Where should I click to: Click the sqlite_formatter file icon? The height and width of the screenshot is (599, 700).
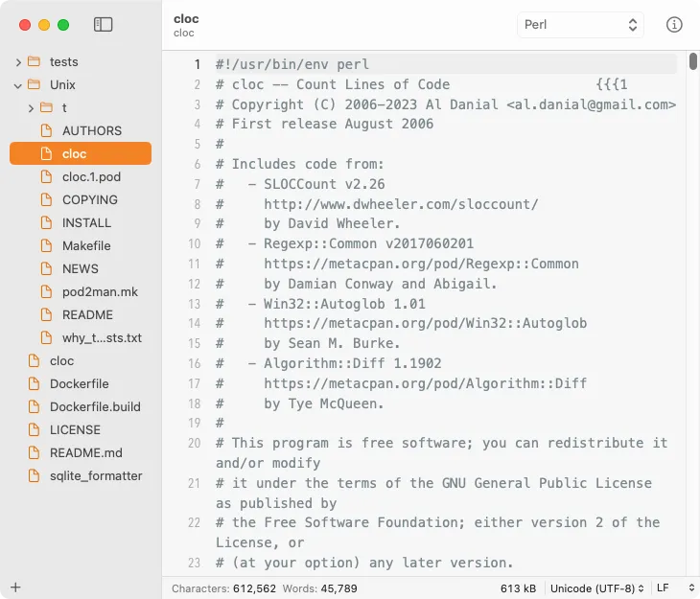pos(34,475)
